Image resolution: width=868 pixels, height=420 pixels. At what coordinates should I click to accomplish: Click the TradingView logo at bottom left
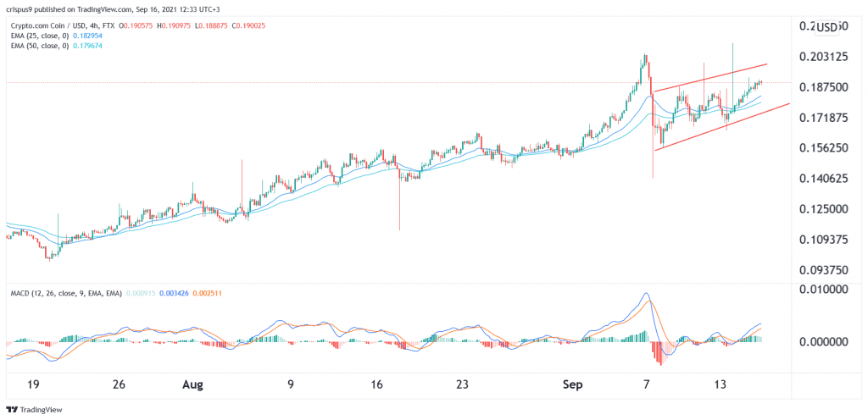(x=34, y=410)
